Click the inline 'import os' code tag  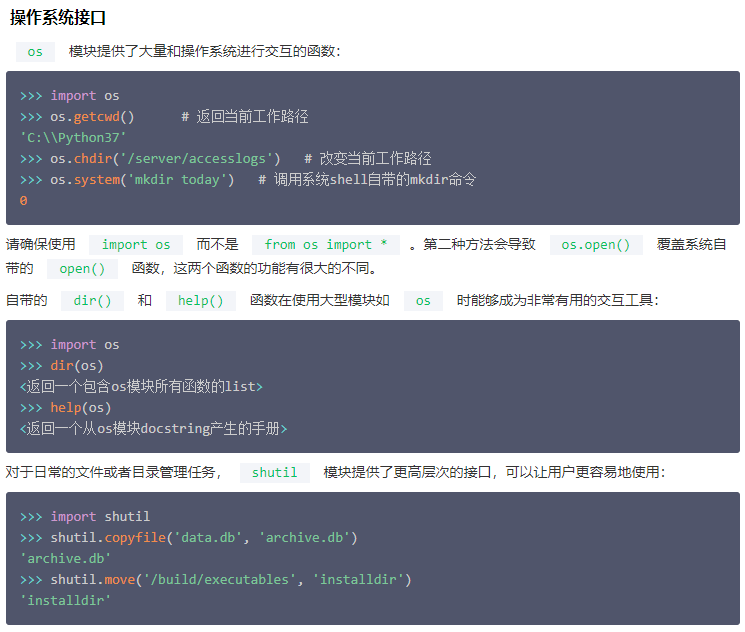pos(136,245)
